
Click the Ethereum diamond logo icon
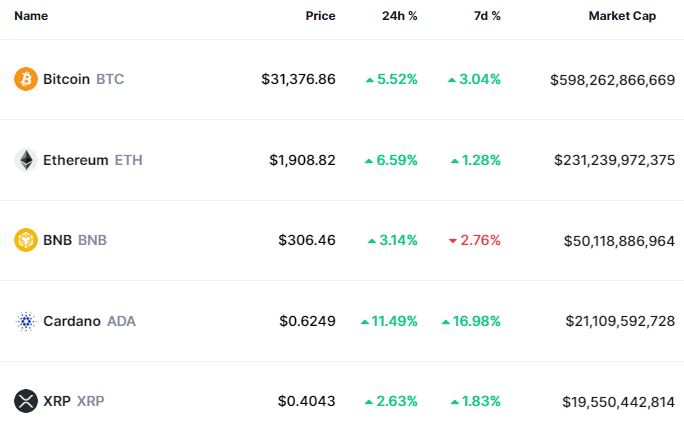[26, 160]
